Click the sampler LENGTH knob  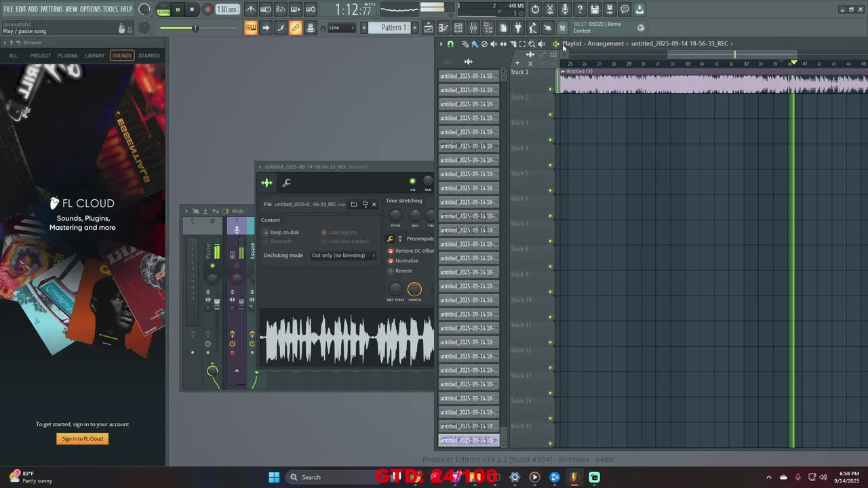[x=414, y=289]
